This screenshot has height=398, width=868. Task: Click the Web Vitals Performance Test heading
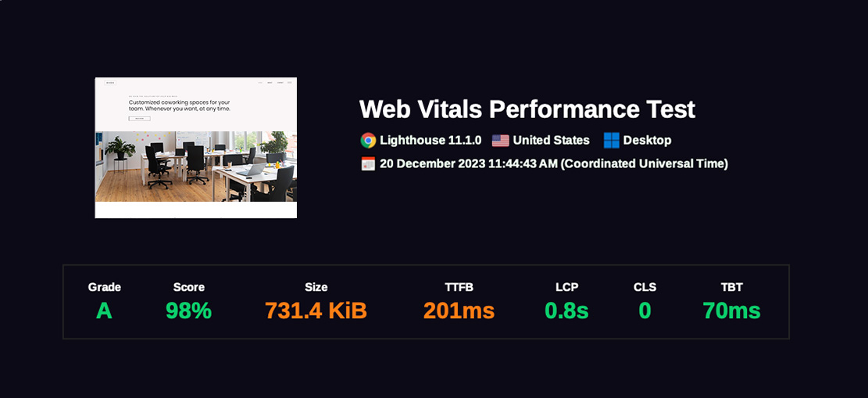click(x=527, y=109)
